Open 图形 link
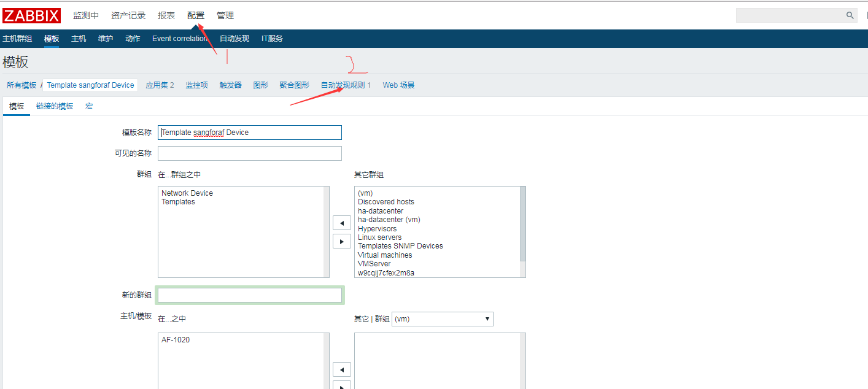Viewport: 868px width, 389px height. coord(261,85)
